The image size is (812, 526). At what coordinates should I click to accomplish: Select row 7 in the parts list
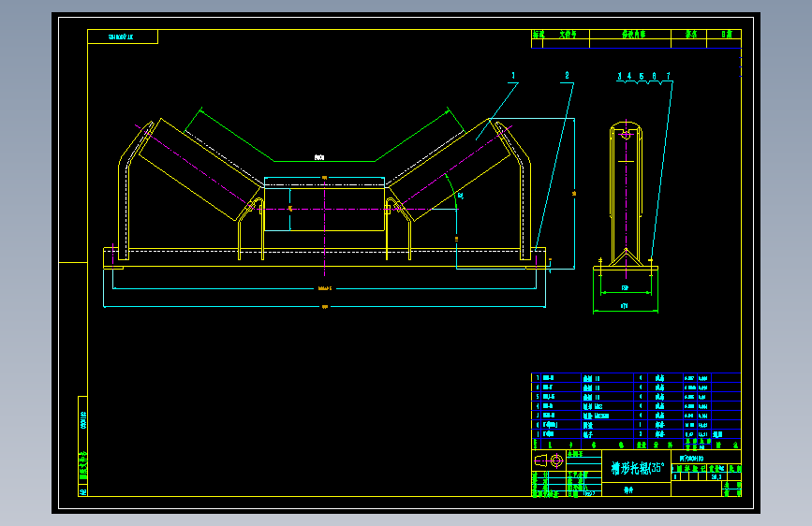[x=636, y=378]
